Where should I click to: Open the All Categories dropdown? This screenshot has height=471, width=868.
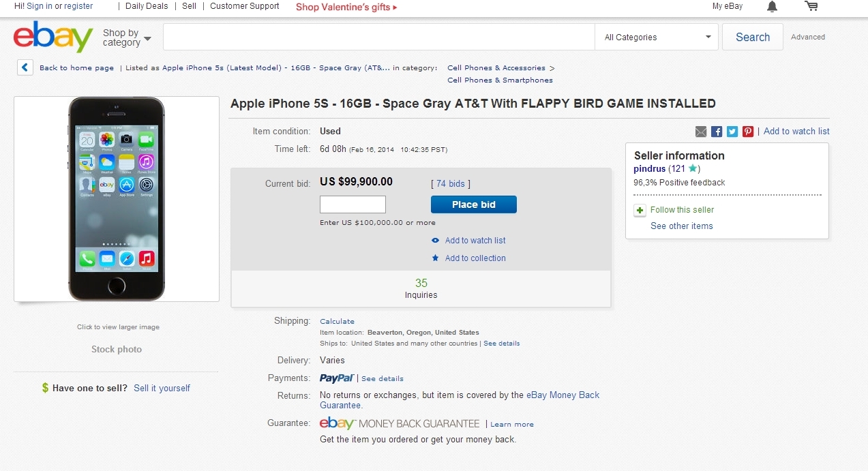[x=657, y=37]
